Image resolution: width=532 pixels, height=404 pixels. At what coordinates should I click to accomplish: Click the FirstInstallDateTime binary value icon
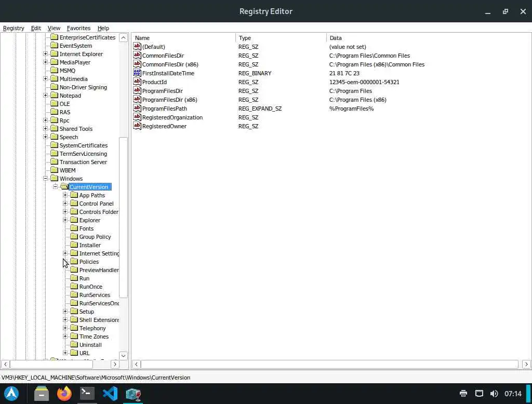(x=137, y=73)
